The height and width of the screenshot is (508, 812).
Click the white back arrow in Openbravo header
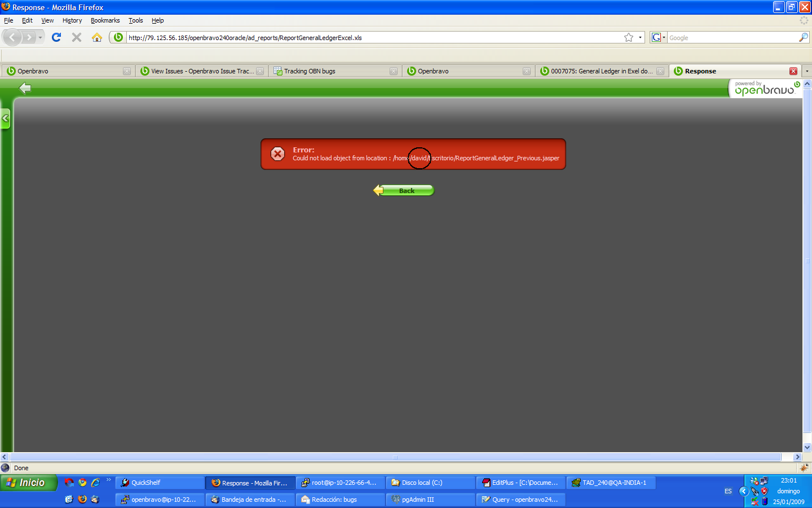click(x=25, y=88)
